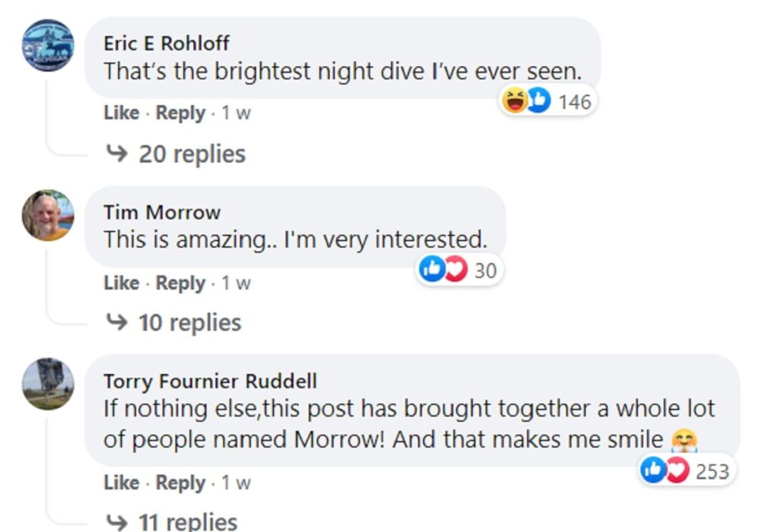
Task: Open Torry Fournier Ruddell's profile picture
Action: (x=48, y=384)
